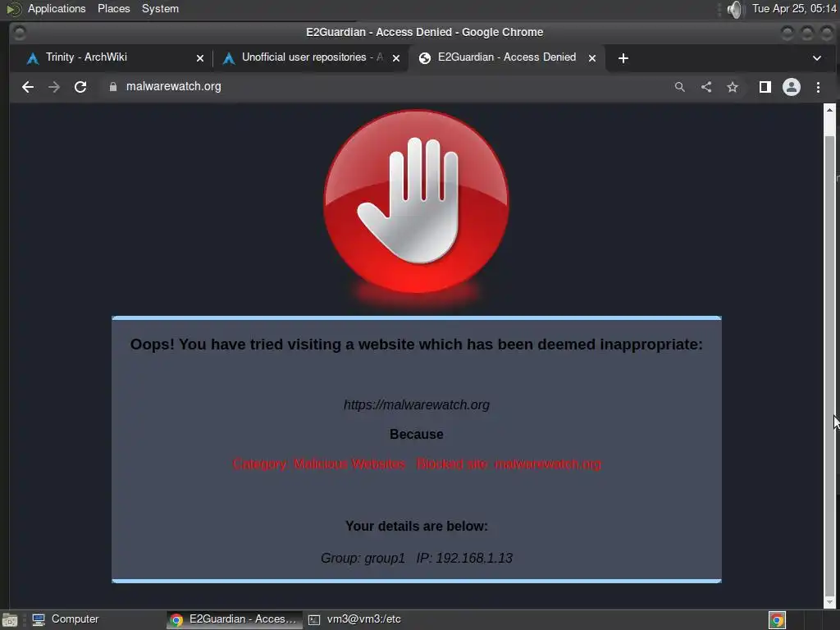Toggle the Chrome side panel

tap(765, 87)
